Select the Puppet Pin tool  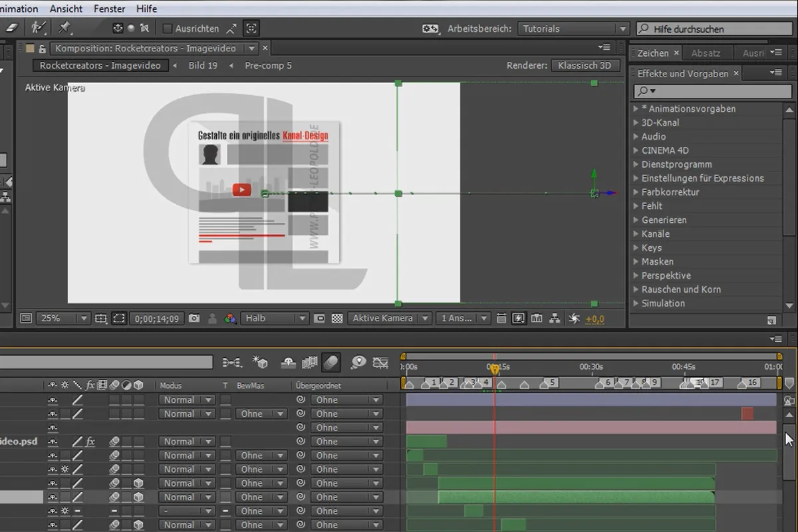(x=65, y=28)
